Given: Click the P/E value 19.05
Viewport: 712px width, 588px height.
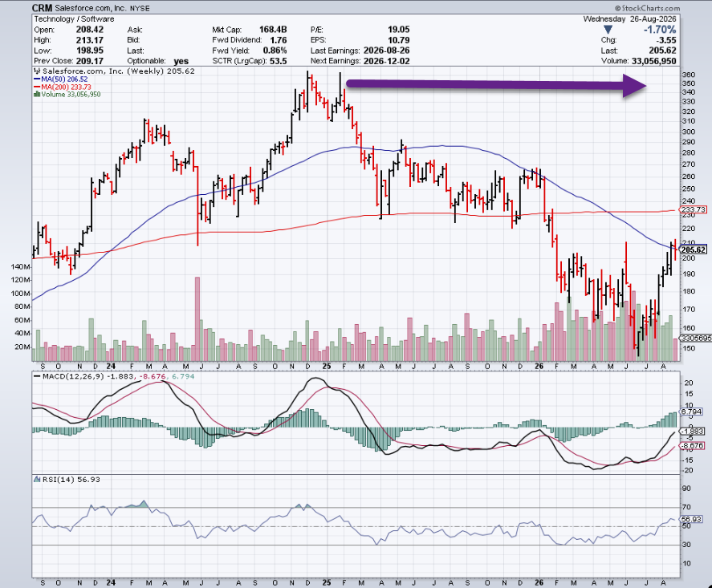Looking at the screenshot, I should (399, 30).
